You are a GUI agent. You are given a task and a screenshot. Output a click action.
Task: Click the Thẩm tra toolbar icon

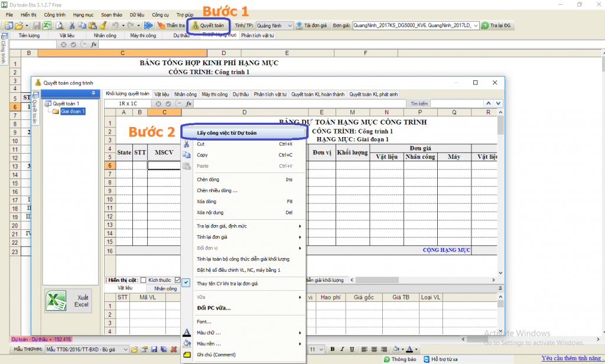pyautogui.click(x=161, y=26)
